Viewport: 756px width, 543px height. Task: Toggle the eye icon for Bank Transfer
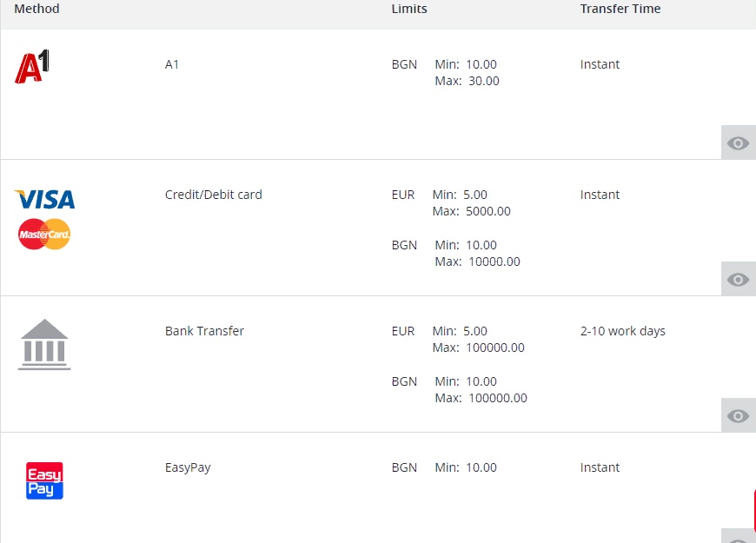click(x=738, y=415)
